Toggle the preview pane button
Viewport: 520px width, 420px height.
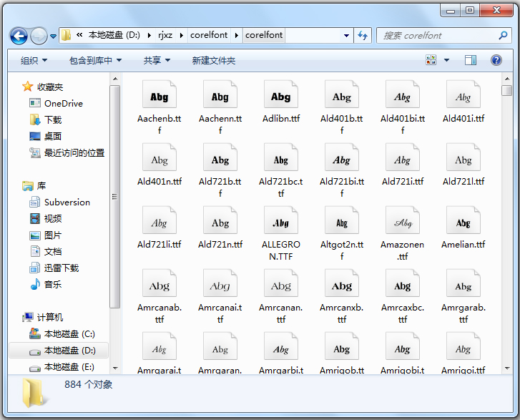coord(470,61)
